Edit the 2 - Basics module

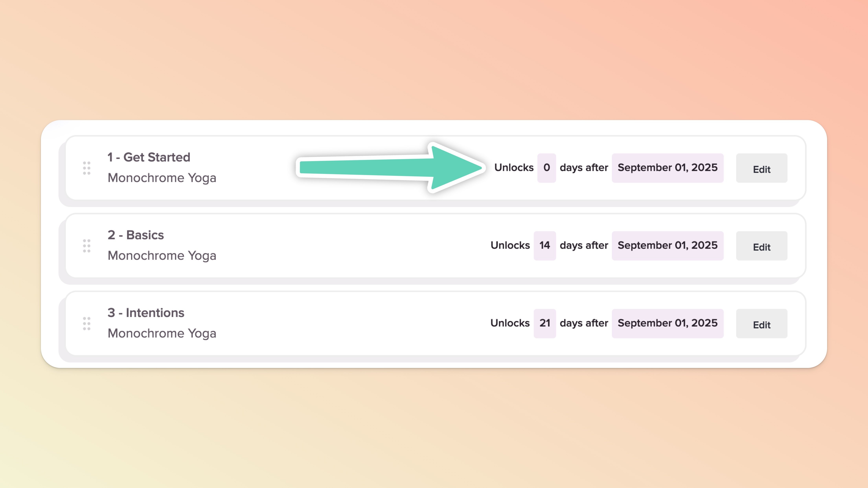click(761, 246)
